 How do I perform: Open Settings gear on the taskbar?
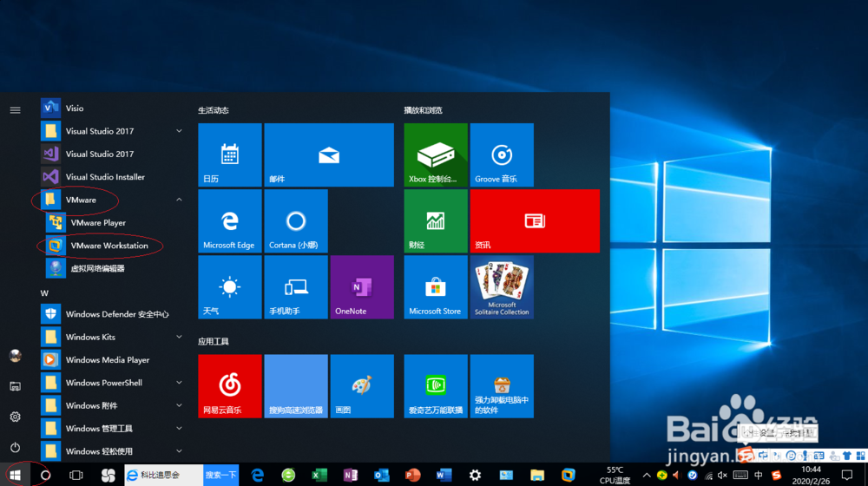point(475,475)
